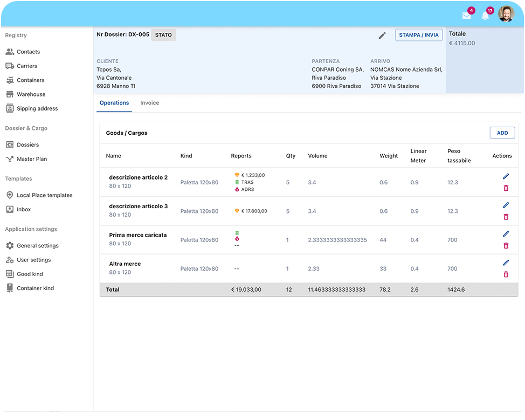Screen dimensions: 525x420
Task: Open Inbox in the sidebar
Action: tap(24, 209)
